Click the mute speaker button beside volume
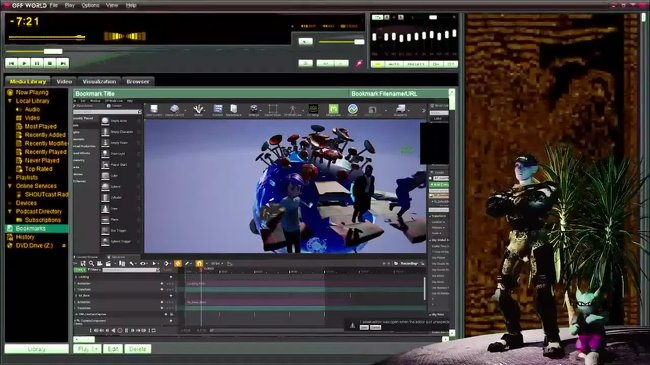Screen dimensions: 650x365 click(x=305, y=41)
